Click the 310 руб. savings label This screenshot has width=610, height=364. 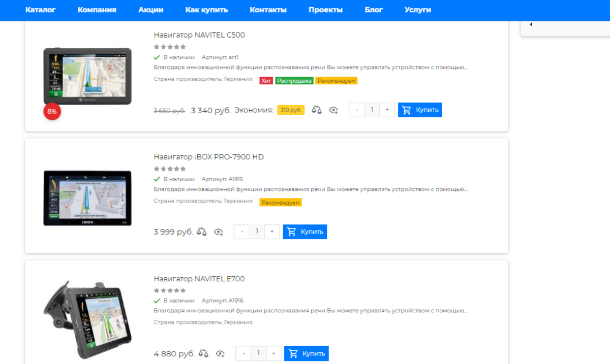tap(291, 110)
